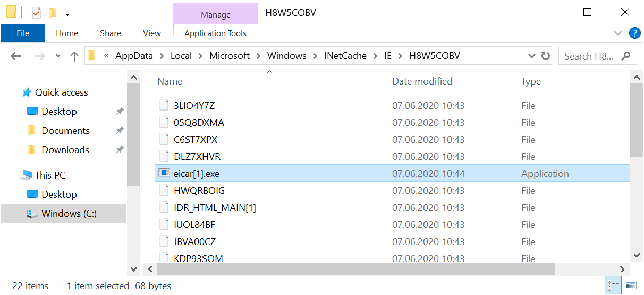Switch to details view icon

point(612,285)
